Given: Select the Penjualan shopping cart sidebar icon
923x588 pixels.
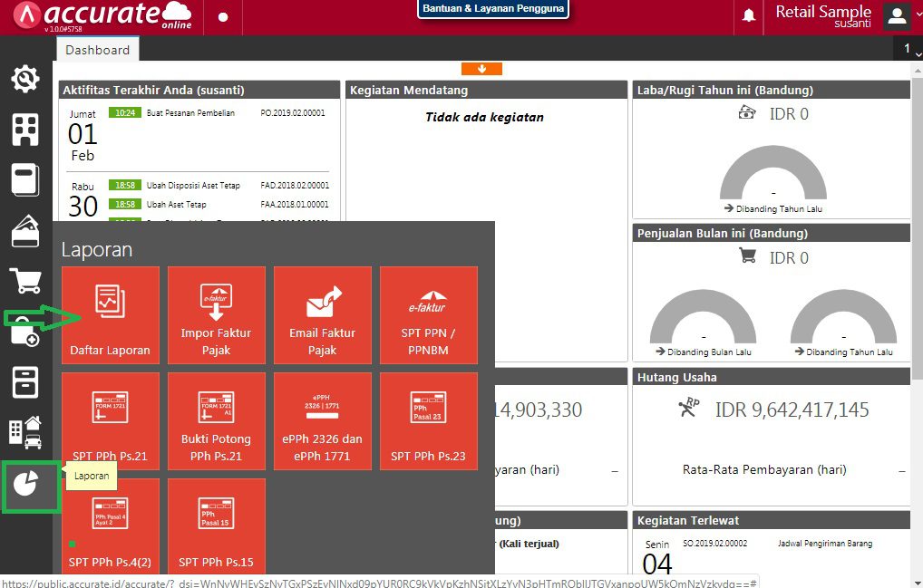Looking at the screenshot, I should 24,281.
